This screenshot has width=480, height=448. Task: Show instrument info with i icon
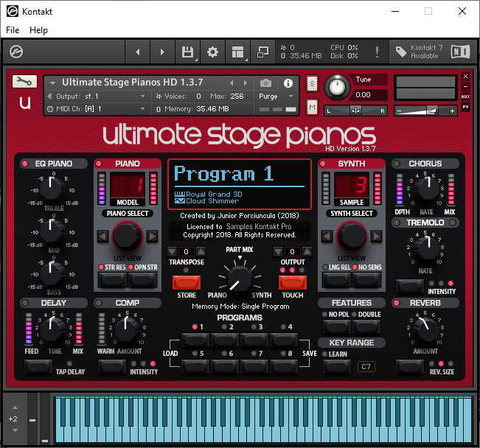pos(288,83)
